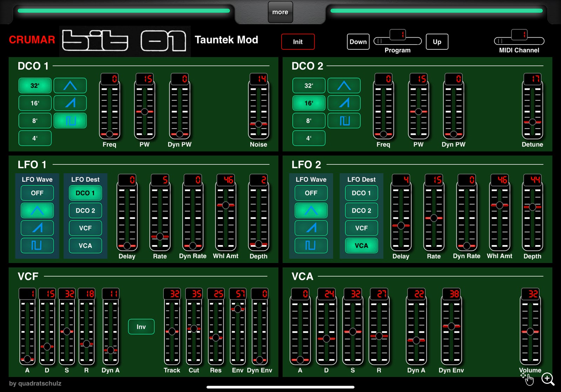The image size is (561, 392).
Task: Toggle the VCF envelope Inv switch
Action: pos(141,326)
